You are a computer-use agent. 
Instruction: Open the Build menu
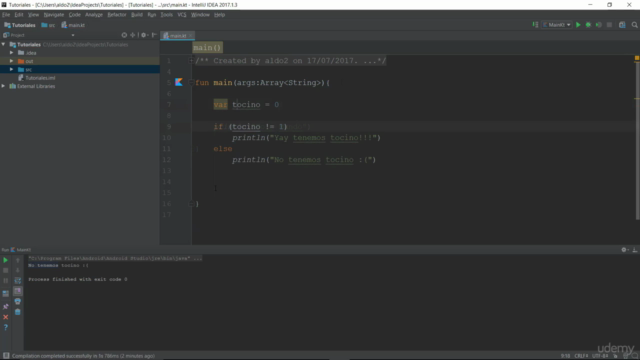coord(137,15)
